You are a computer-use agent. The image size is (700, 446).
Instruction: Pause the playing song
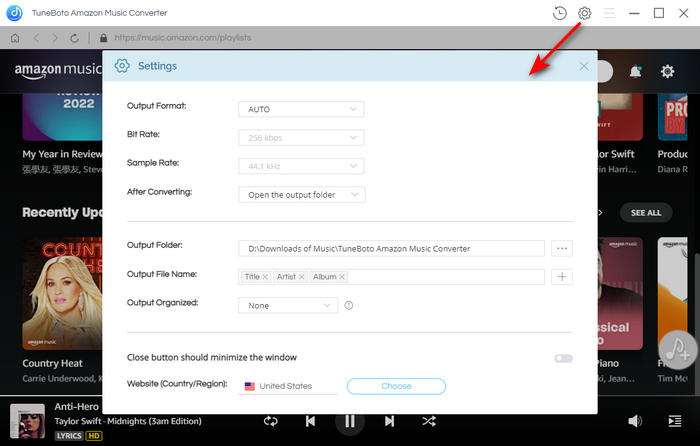pos(350,421)
